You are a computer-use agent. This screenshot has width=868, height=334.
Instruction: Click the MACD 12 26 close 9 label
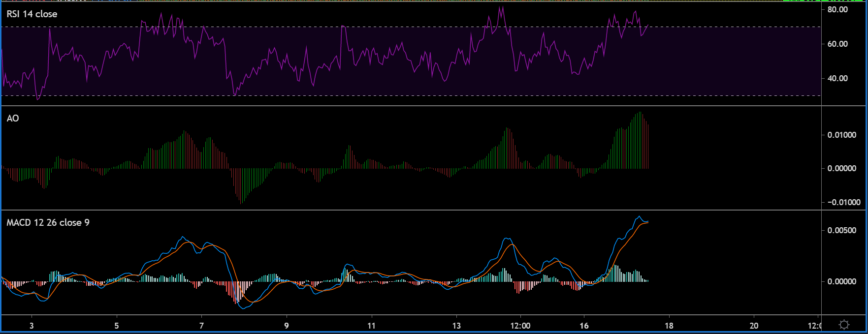(48, 223)
